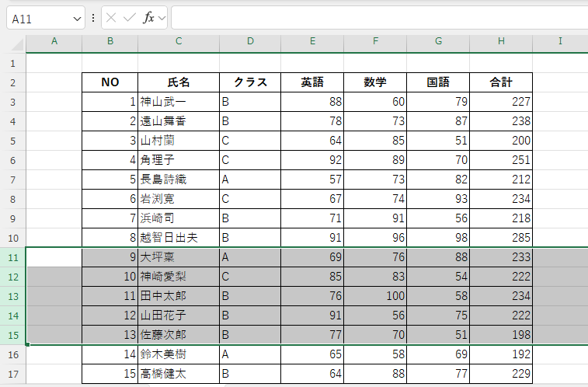Click the 氏名 header cell
Viewport: 588px width, 387px height.
179,82
